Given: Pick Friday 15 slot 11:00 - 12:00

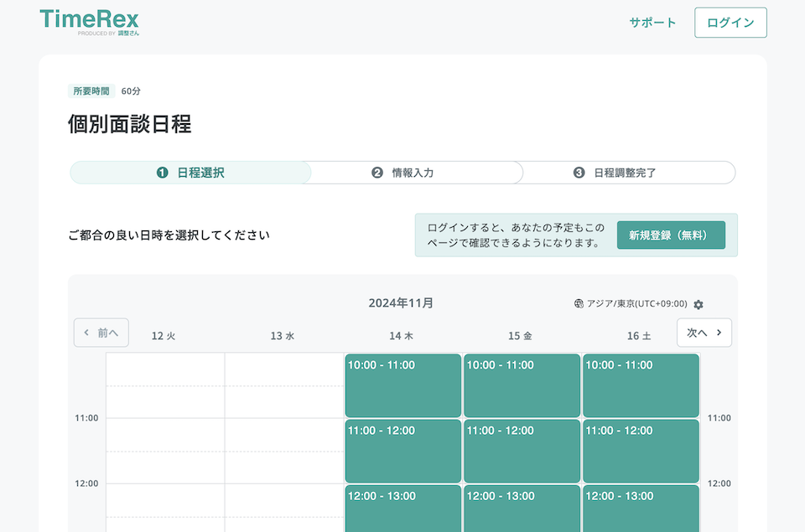Looking at the screenshot, I should (x=522, y=451).
